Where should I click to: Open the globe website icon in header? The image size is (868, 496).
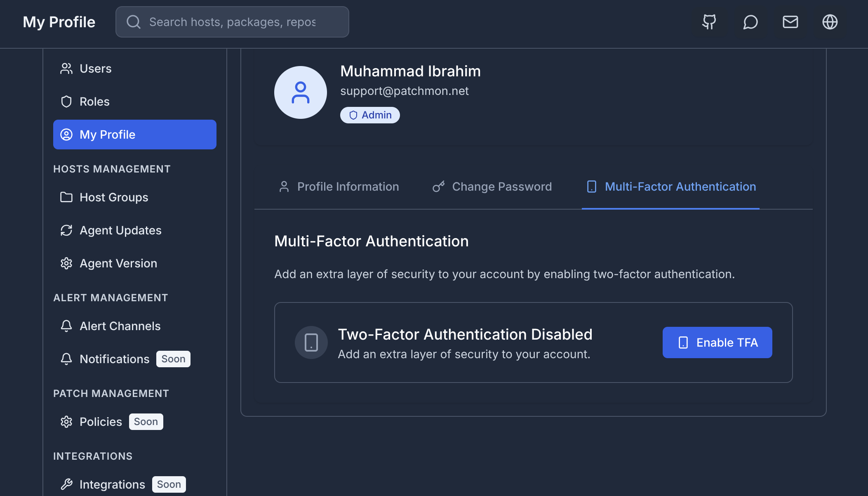tap(830, 22)
